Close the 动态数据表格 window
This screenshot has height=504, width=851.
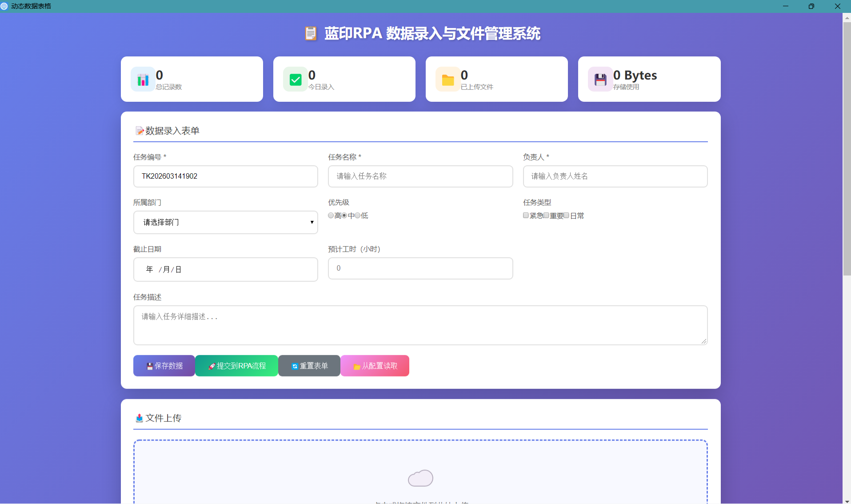pyautogui.click(x=838, y=6)
